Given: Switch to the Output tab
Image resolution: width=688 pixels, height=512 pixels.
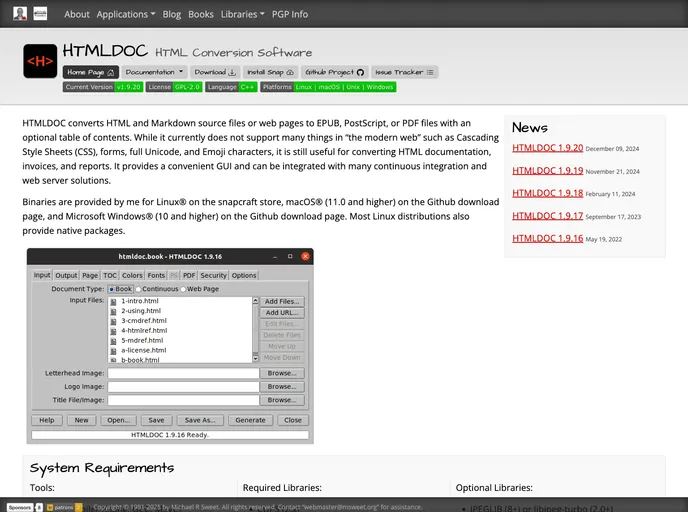Looking at the screenshot, I should tap(66, 276).
